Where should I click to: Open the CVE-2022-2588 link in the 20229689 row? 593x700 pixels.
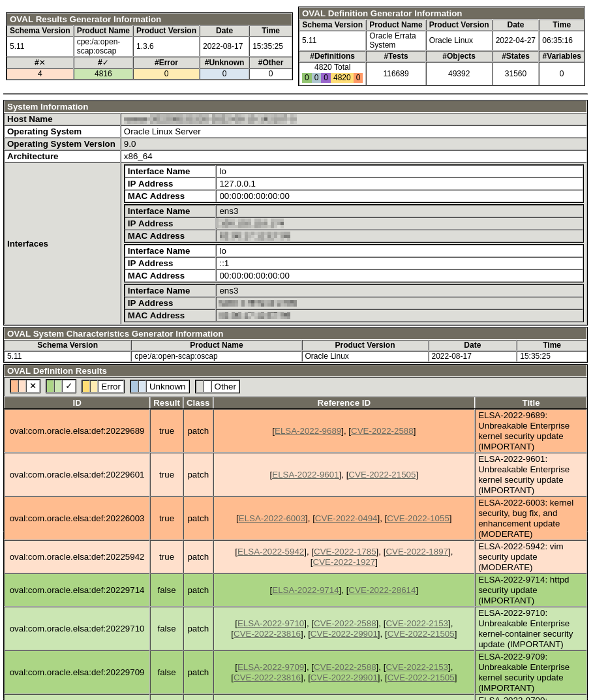[x=382, y=431]
